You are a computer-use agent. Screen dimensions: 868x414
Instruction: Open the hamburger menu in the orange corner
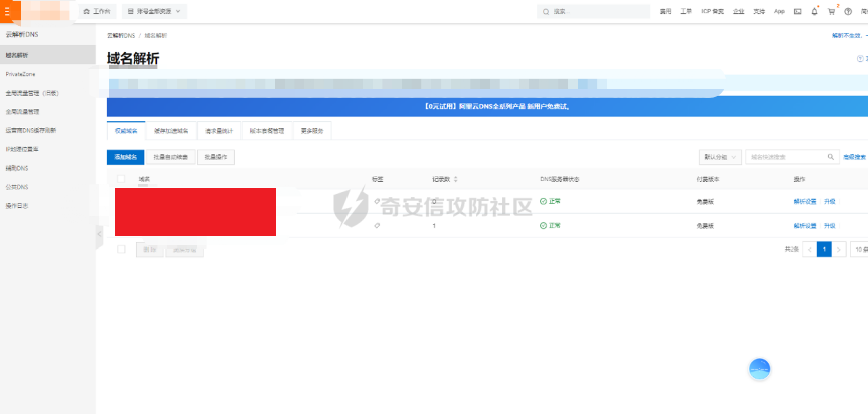[x=7, y=11]
